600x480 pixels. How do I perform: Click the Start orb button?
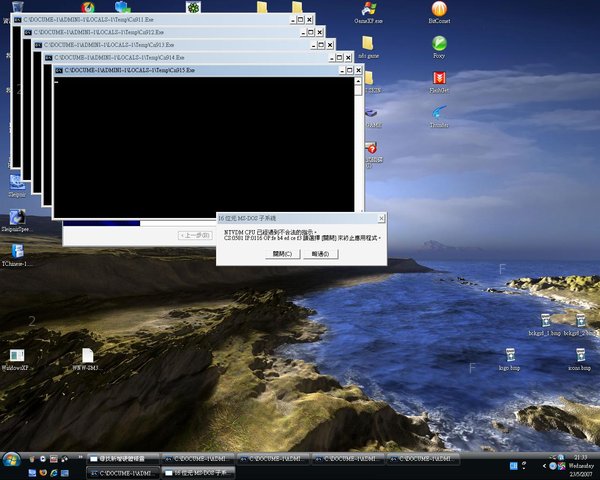tap(11, 460)
